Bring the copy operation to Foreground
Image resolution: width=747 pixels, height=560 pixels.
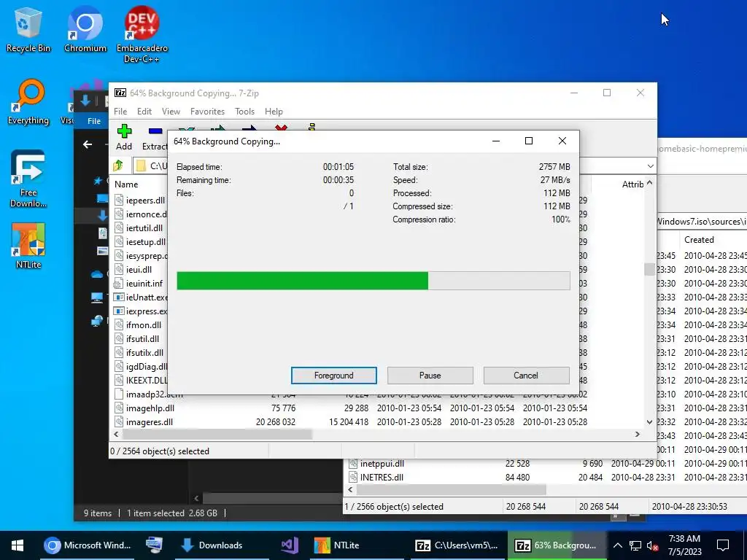(334, 376)
